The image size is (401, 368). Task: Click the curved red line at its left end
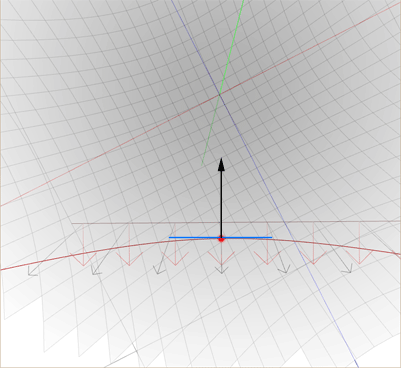pyautogui.click(x=3, y=269)
